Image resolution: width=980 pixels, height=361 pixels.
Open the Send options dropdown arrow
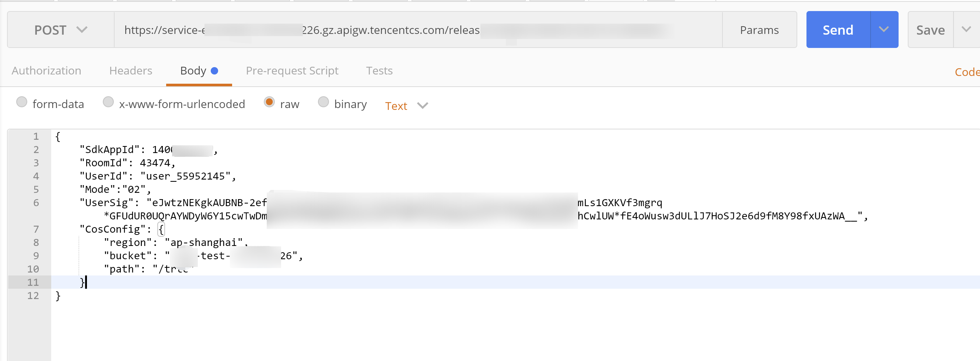point(884,30)
